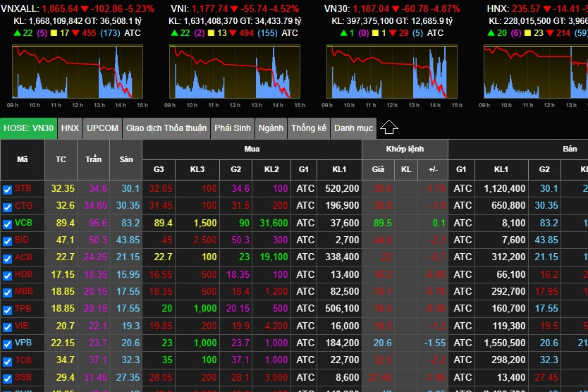Click the up arrow to collapse the charts
588x392 pixels.
(x=389, y=128)
